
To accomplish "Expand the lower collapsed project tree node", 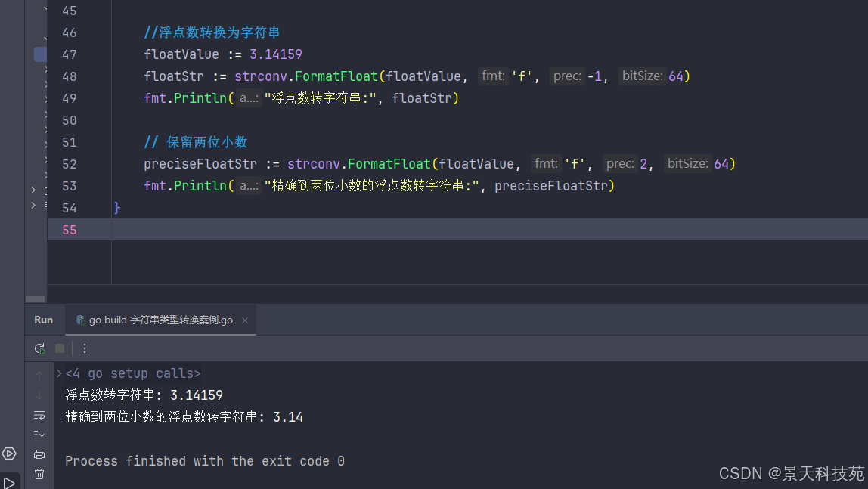I will tap(33, 205).
